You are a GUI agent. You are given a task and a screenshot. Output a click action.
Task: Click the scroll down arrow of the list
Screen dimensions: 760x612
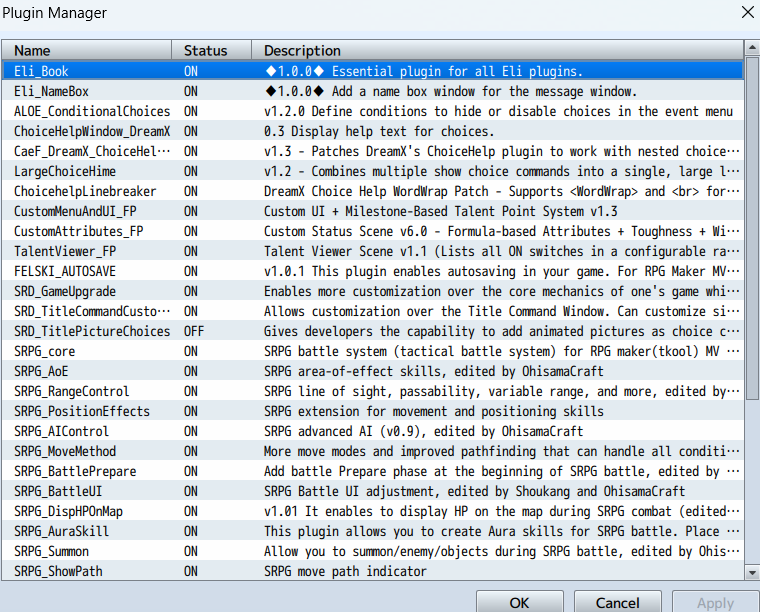752,572
